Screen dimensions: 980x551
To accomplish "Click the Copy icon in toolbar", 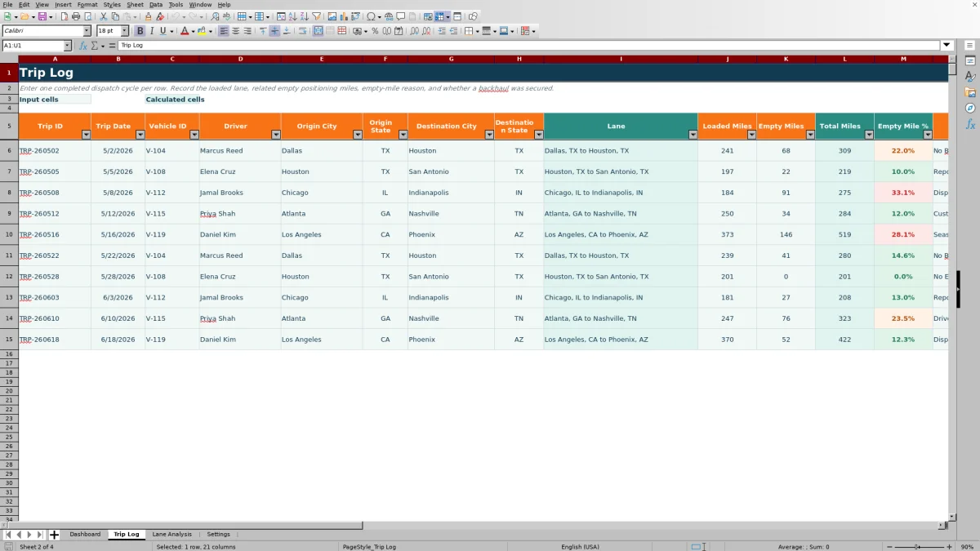I will tap(115, 16).
